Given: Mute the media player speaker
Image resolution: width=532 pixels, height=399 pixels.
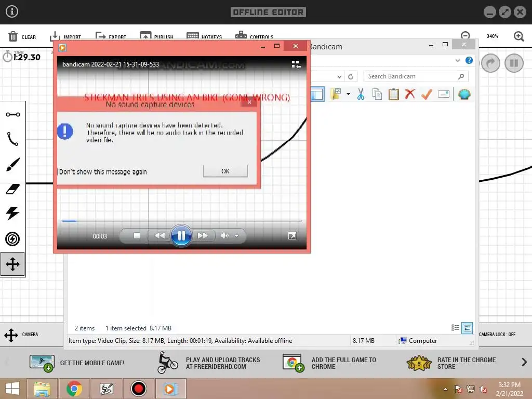Looking at the screenshot, I should (224, 235).
